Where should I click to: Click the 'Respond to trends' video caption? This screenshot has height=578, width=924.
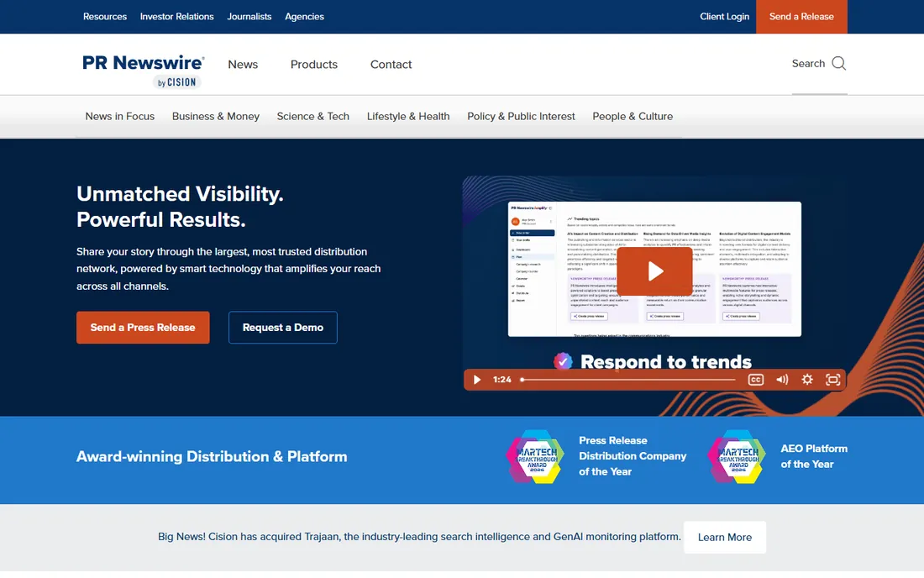[x=666, y=361]
